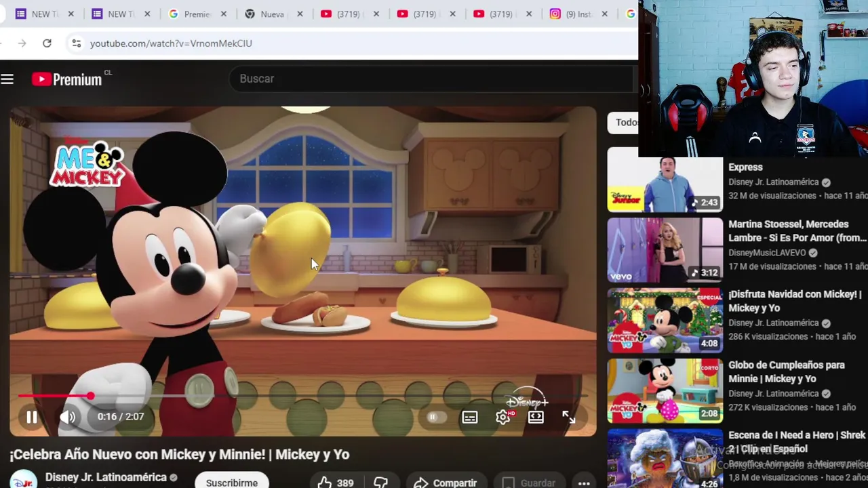
Task: Switch player to theater mode
Action: [536, 417]
